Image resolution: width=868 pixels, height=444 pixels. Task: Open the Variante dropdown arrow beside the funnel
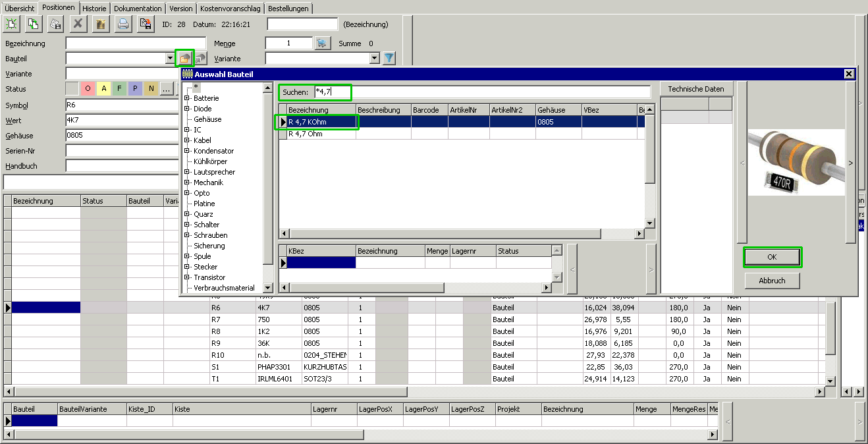point(375,59)
